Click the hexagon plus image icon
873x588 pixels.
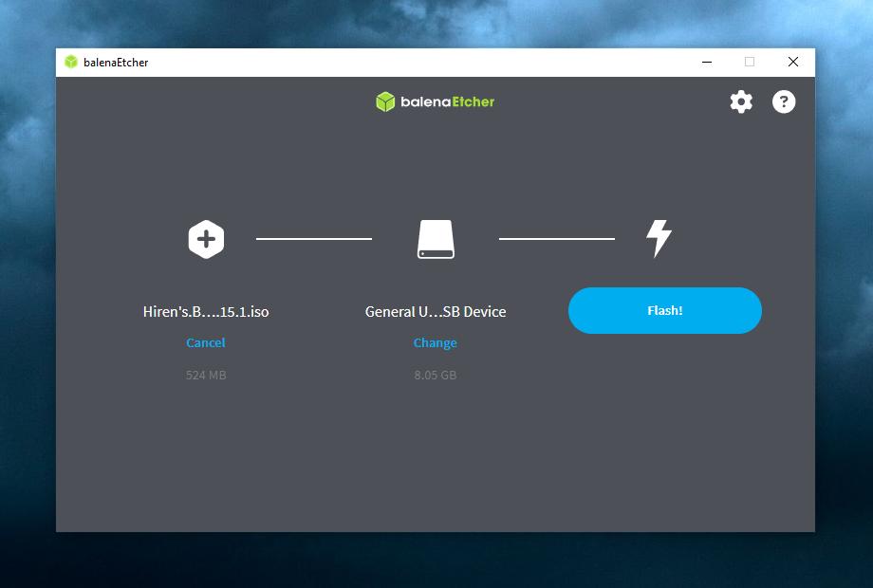206,238
